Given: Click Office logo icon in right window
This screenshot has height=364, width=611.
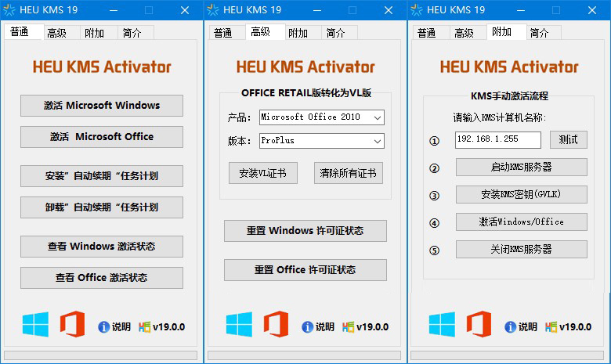Looking at the screenshot, I should coord(479,324).
